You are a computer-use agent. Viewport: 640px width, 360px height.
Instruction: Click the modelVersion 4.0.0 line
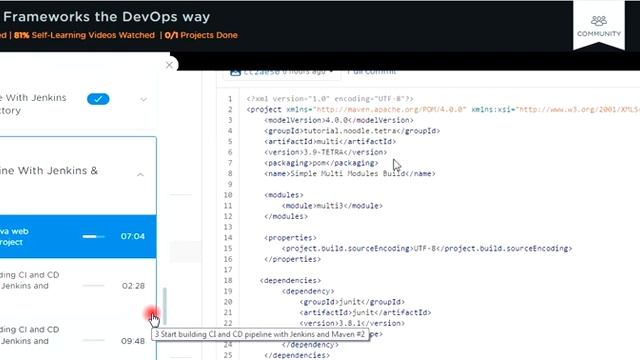click(x=338, y=120)
